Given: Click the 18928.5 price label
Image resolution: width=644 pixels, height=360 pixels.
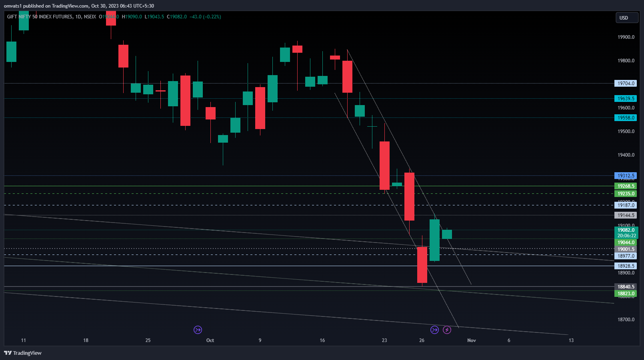Looking at the screenshot, I should click(x=626, y=266).
